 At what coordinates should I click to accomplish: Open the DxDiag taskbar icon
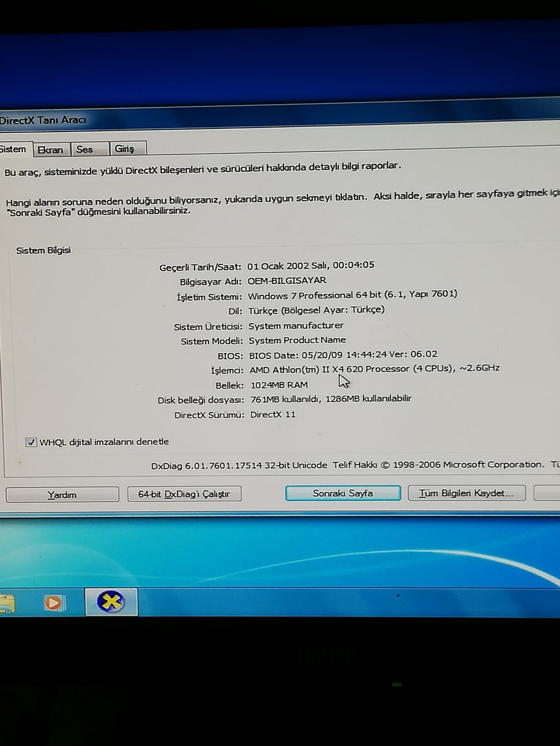point(111,601)
